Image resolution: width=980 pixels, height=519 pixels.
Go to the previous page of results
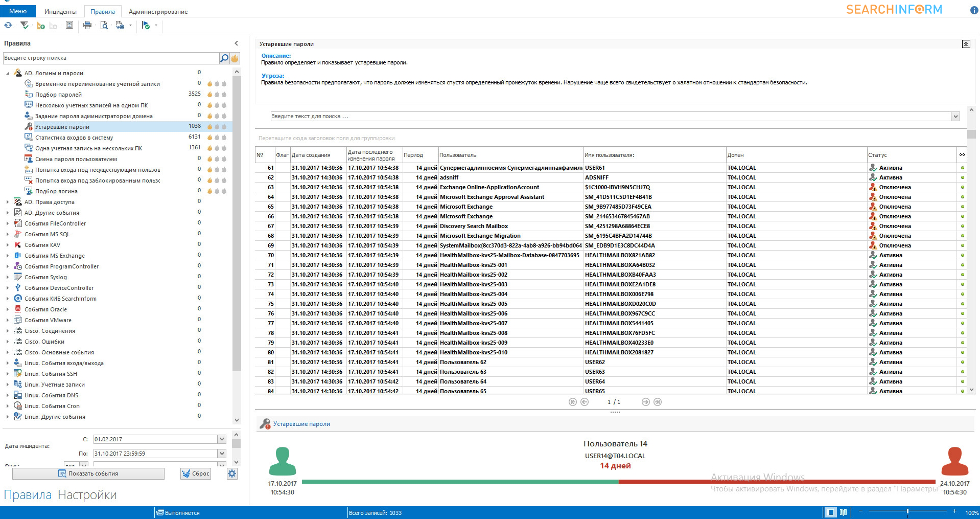(x=585, y=402)
